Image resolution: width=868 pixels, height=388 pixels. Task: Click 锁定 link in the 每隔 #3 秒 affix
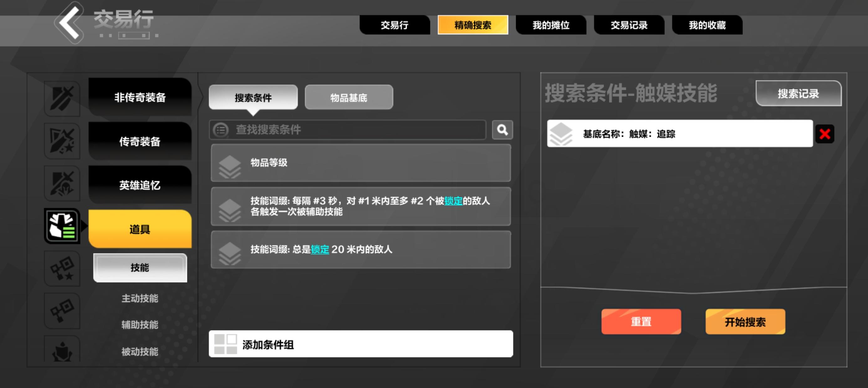[453, 201]
